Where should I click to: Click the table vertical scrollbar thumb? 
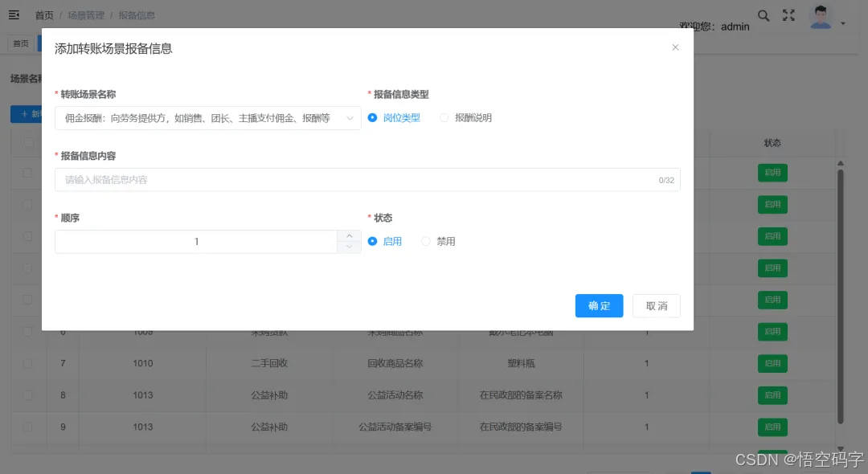(x=841, y=296)
